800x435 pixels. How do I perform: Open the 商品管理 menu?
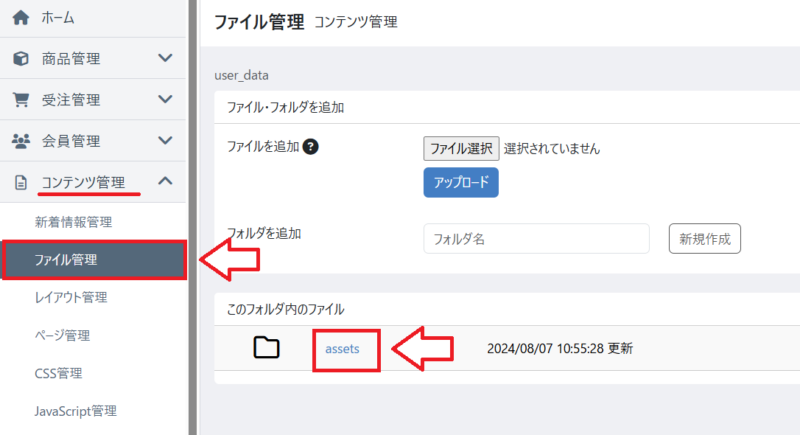pos(71,59)
